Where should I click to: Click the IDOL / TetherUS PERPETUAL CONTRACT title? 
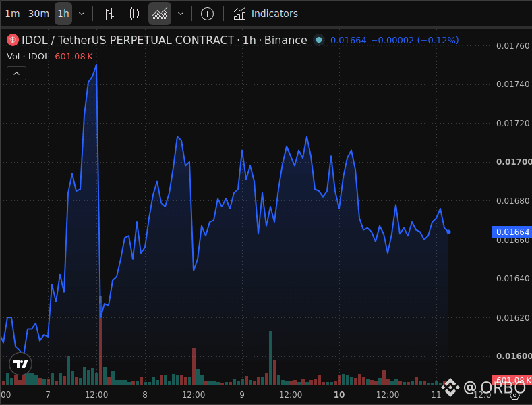coord(128,40)
